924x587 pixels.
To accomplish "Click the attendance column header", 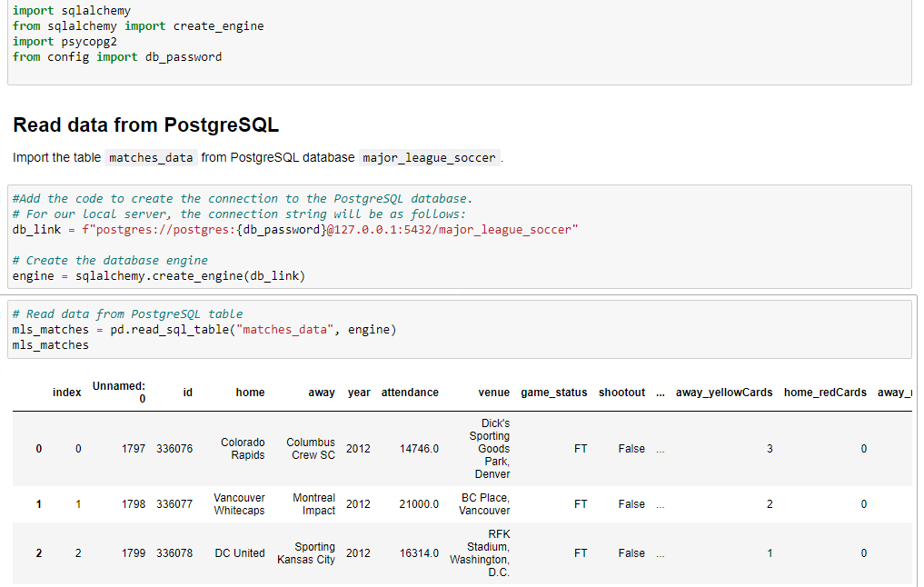I will point(409,393).
